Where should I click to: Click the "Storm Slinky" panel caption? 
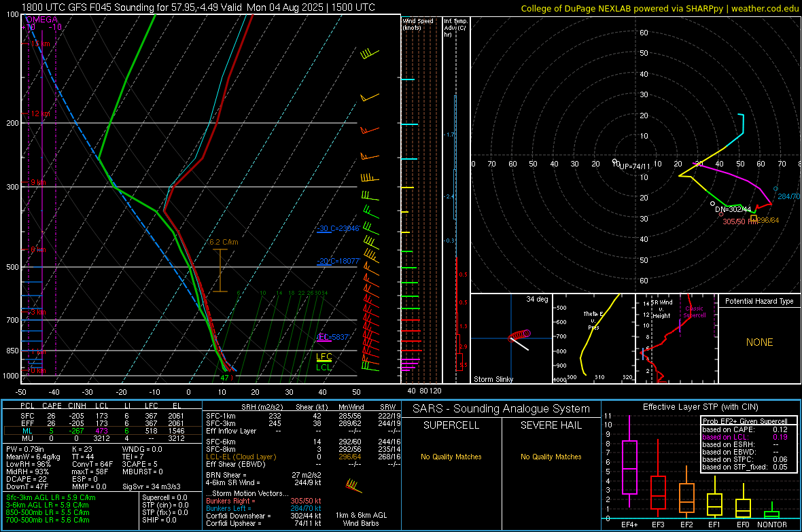[493, 379]
